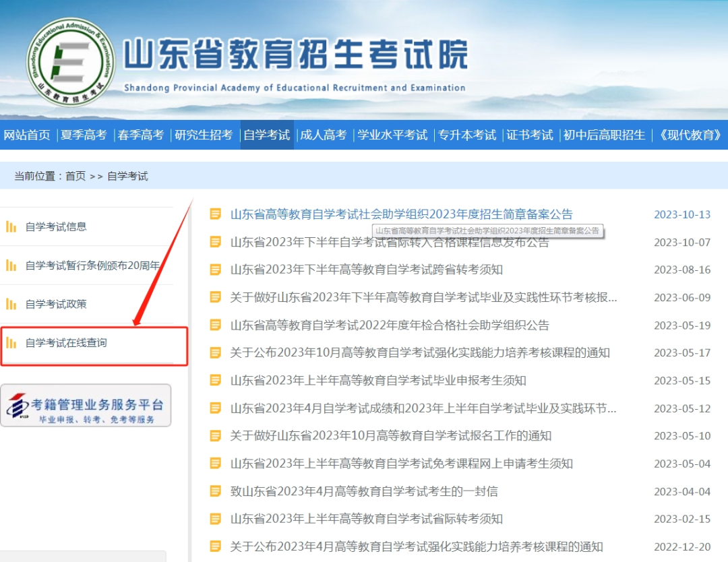
Task: Click document icon for 上半年毕业申报考生须知 row
Action: pos(216,380)
